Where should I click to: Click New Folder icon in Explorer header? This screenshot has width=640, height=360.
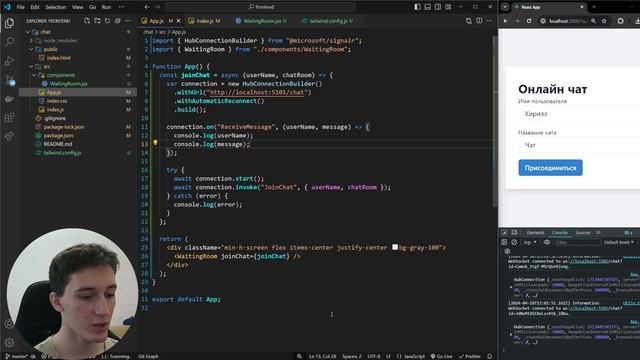97,20
